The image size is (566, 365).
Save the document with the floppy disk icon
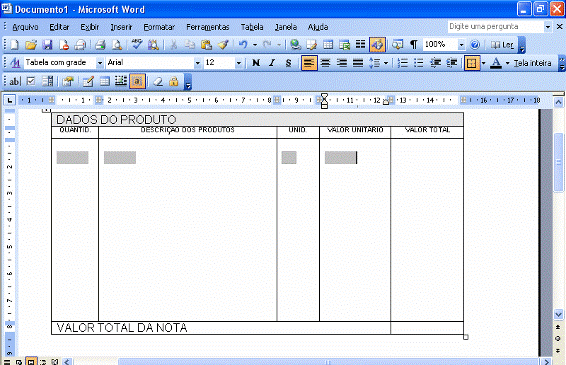[47, 45]
